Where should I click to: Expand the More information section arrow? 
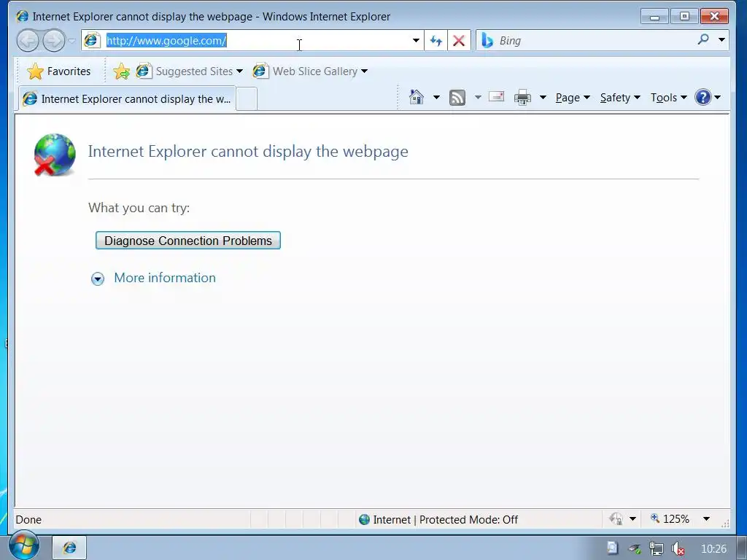pyautogui.click(x=98, y=279)
